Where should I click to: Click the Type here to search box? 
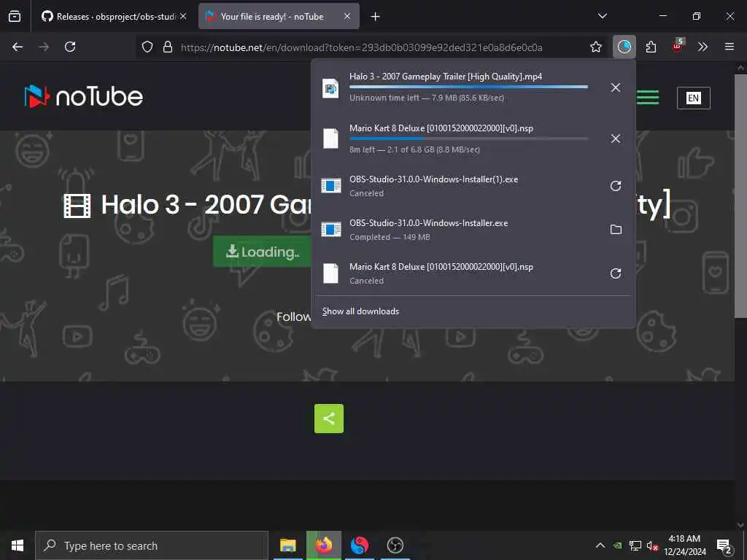(x=152, y=545)
